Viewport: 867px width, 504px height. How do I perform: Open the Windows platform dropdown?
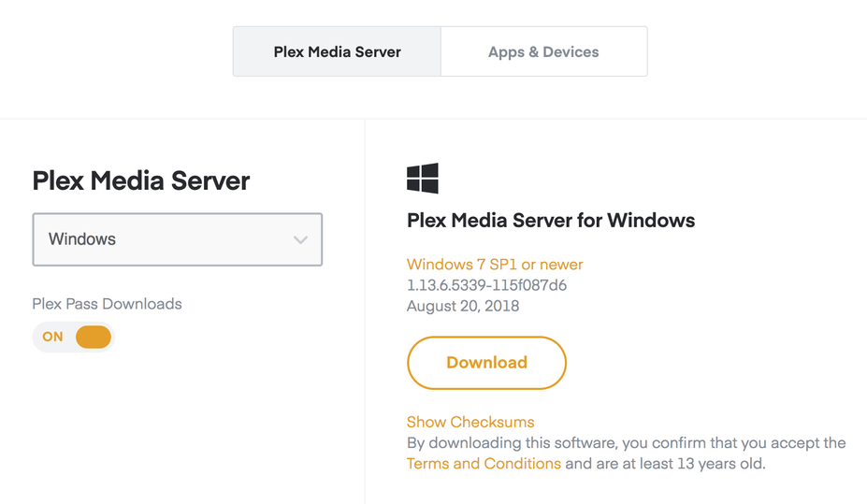[178, 239]
